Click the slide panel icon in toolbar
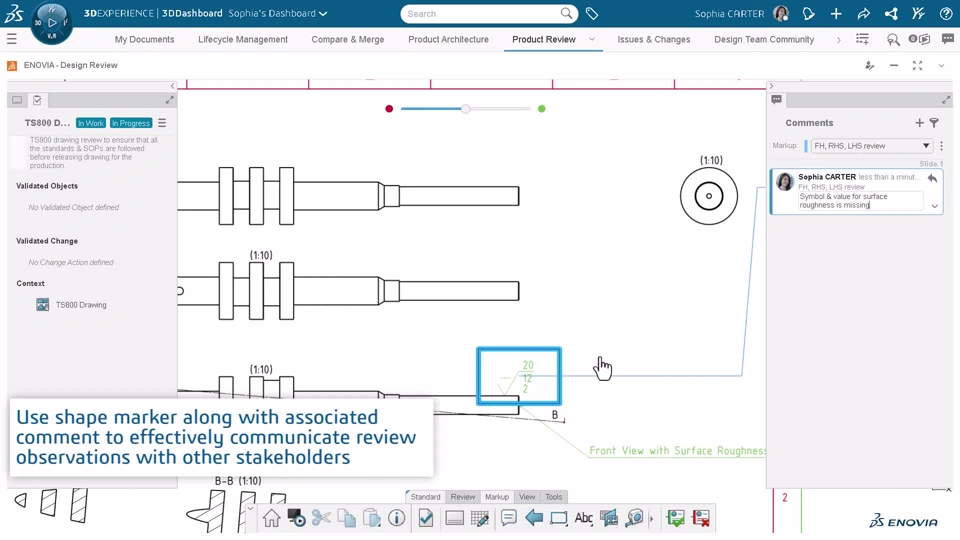960x540 pixels. [x=454, y=519]
